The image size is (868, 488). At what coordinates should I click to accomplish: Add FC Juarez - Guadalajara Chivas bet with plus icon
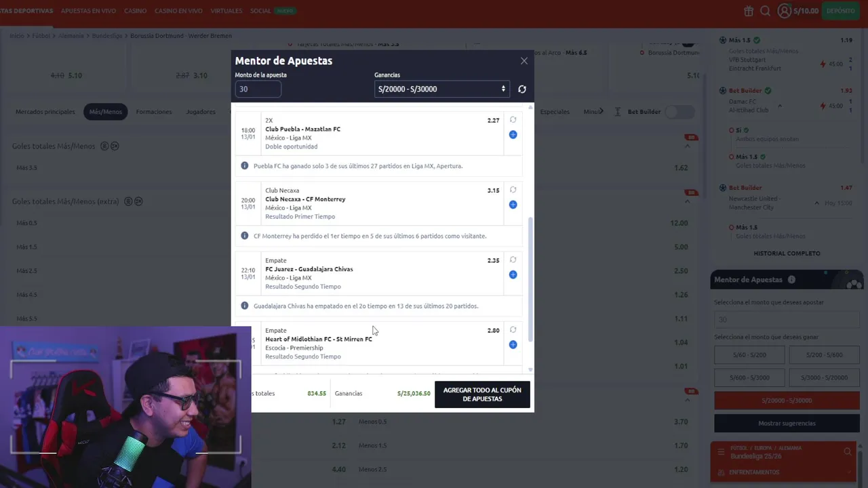tap(513, 274)
